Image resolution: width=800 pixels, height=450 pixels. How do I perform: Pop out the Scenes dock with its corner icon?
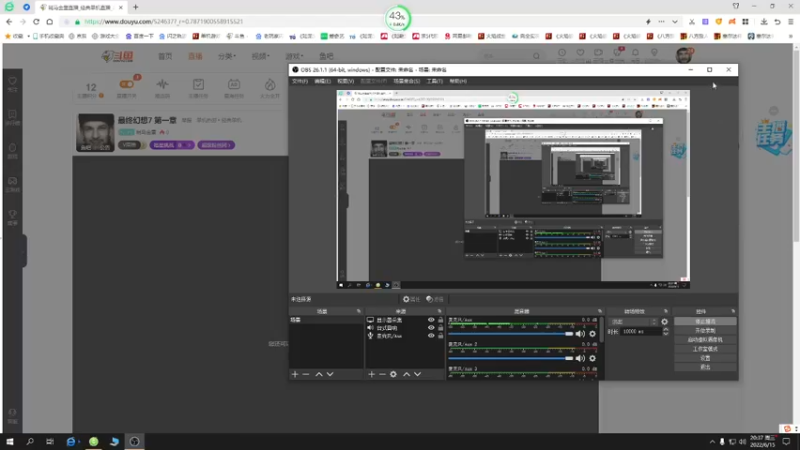coord(359,311)
